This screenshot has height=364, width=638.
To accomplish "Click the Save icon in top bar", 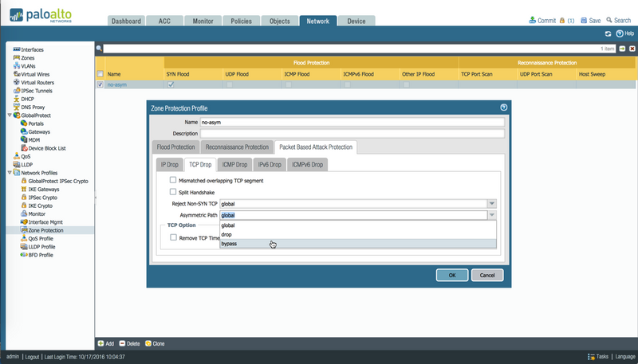I will point(584,21).
